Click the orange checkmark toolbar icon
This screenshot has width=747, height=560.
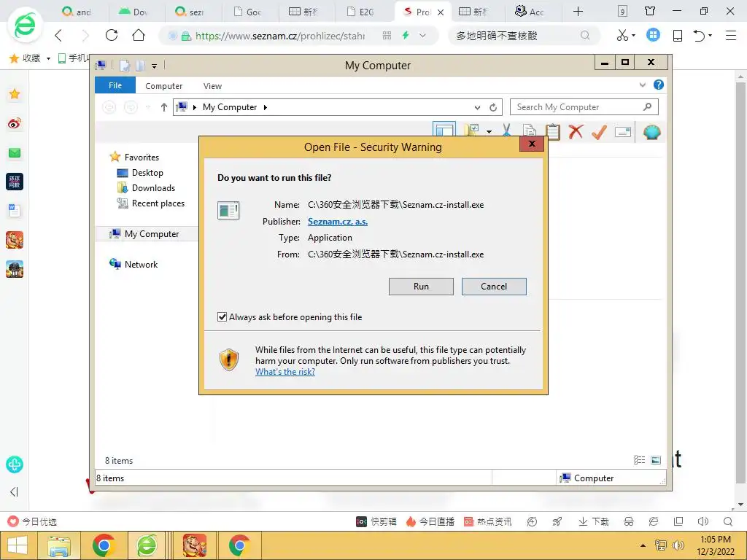pyautogui.click(x=599, y=131)
